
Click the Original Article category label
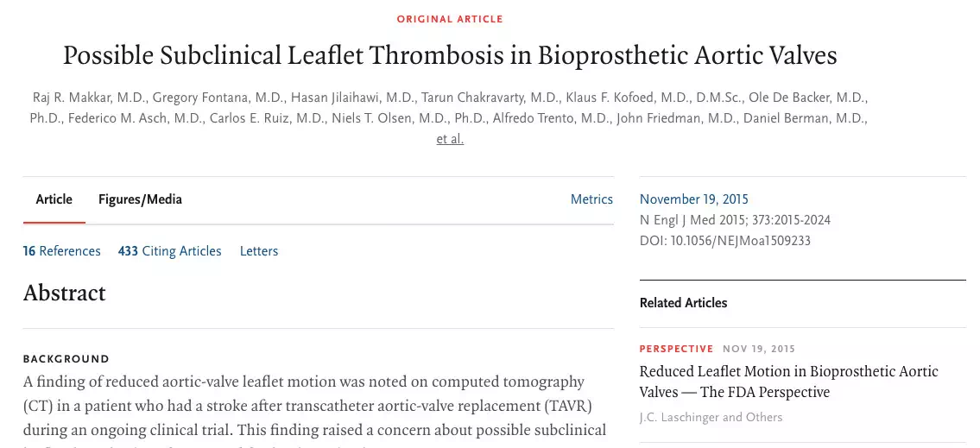pos(450,19)
